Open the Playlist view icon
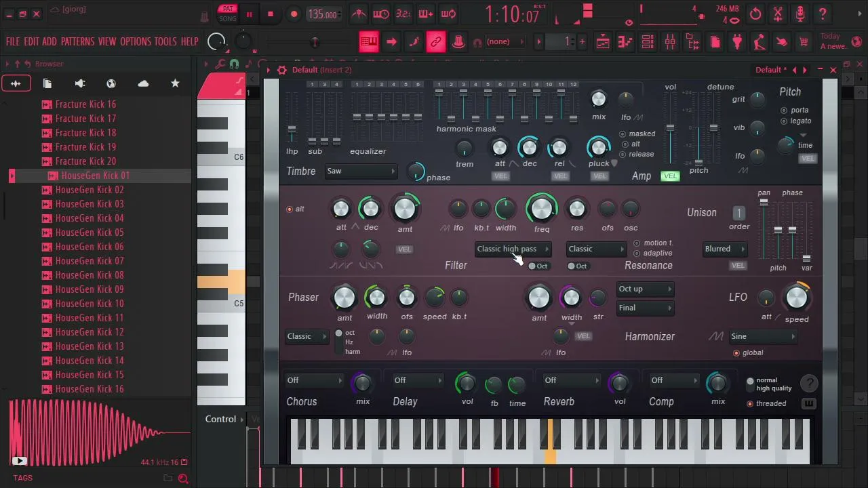This screenshot has height=488, width=868. [603, 42]
